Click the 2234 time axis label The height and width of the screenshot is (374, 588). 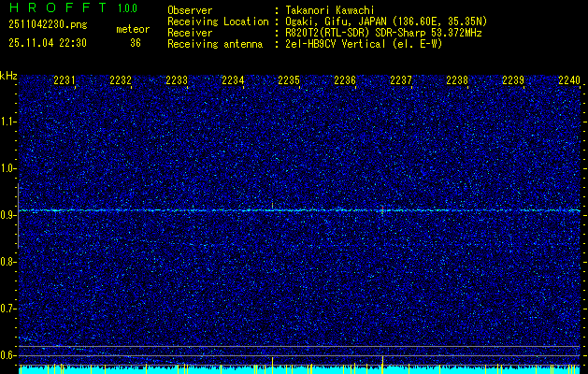point(233,79)
